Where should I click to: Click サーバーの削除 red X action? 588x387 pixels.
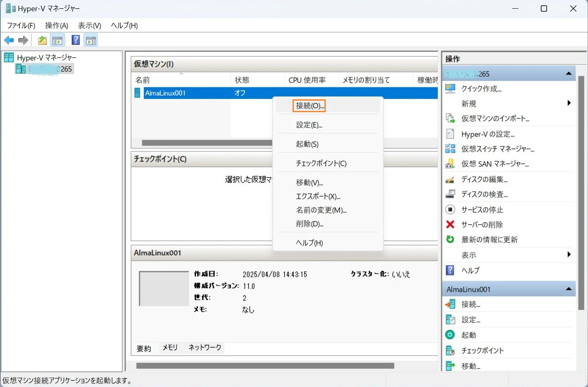coord(450,224)
